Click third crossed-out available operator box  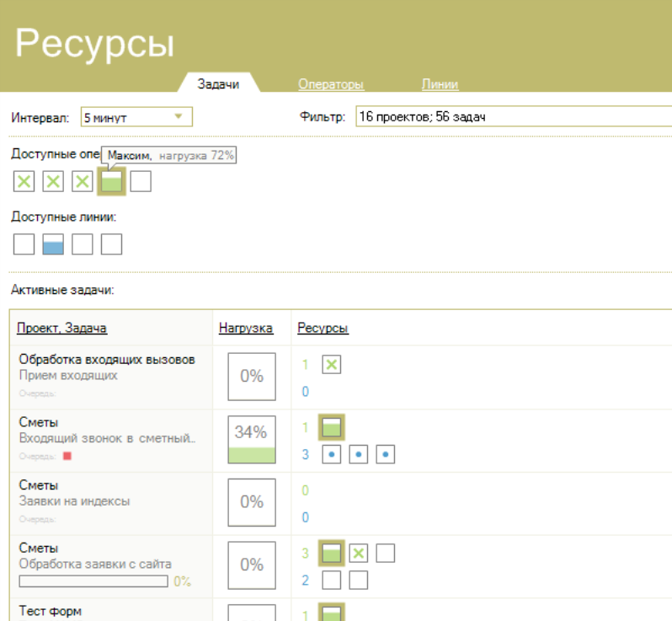pyautogui.click(x=83, y=181)
